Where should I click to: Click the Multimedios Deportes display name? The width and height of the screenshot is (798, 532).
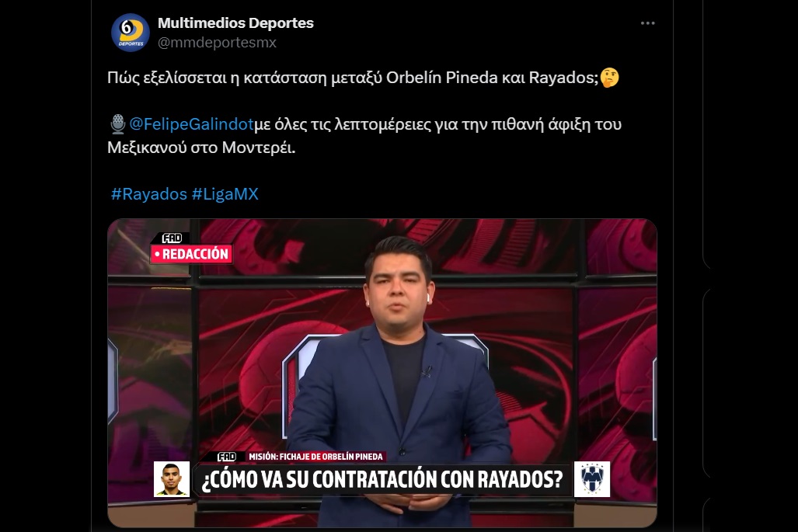tap(235, 23)
